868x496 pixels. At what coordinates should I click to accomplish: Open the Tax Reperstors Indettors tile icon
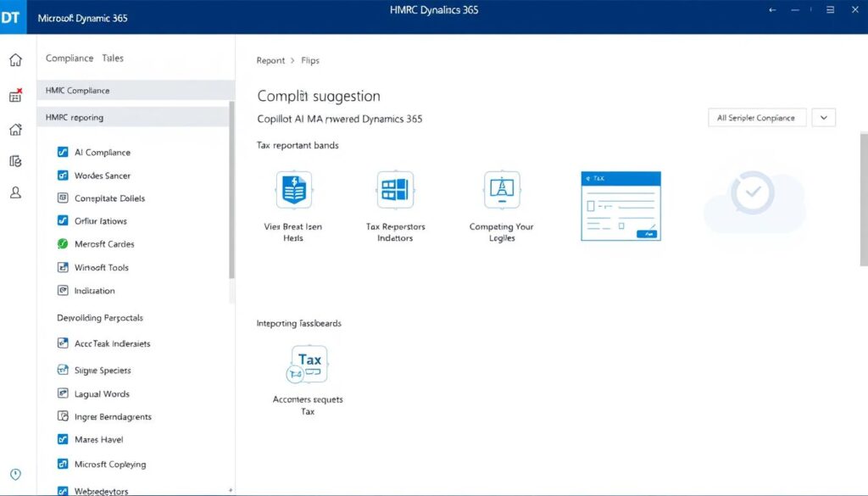(395, 190)
